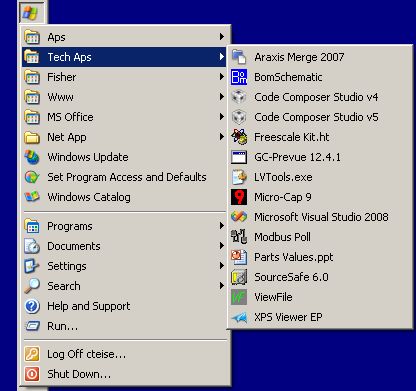The width and height of the screenshot is (416, 391).
Task: Click the Araxis Merge 2007 icon
Action: [239, 57]
